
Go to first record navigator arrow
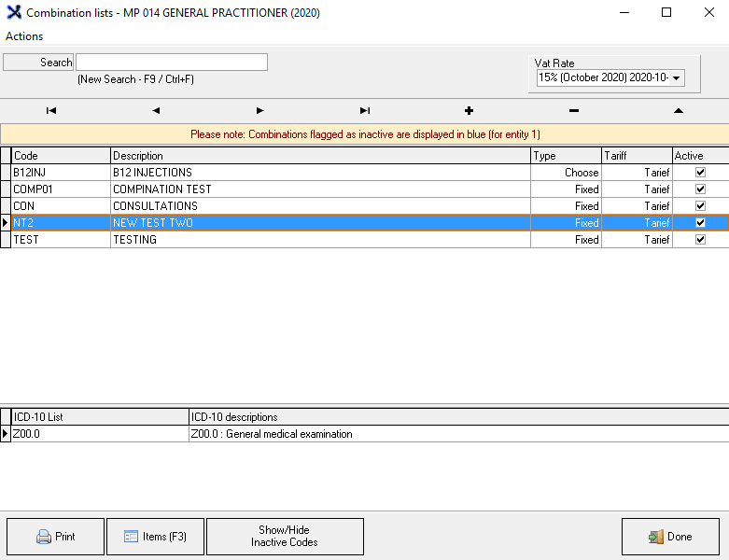[x=51, y=110]
